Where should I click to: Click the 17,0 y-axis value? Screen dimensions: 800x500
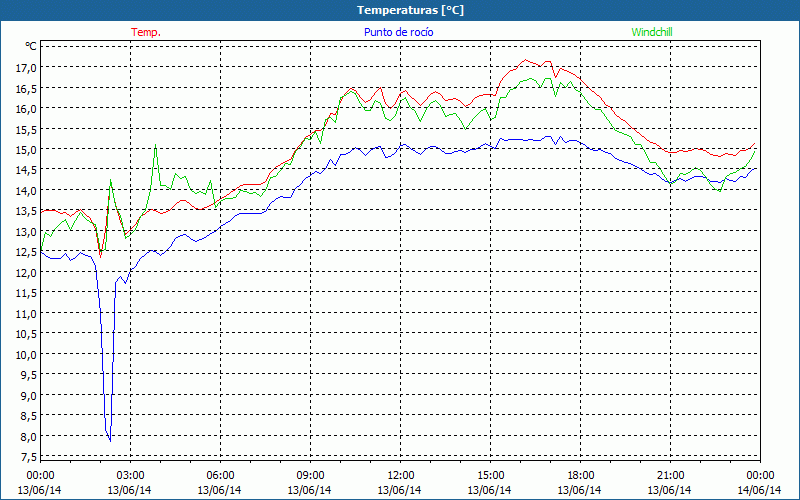27,67
